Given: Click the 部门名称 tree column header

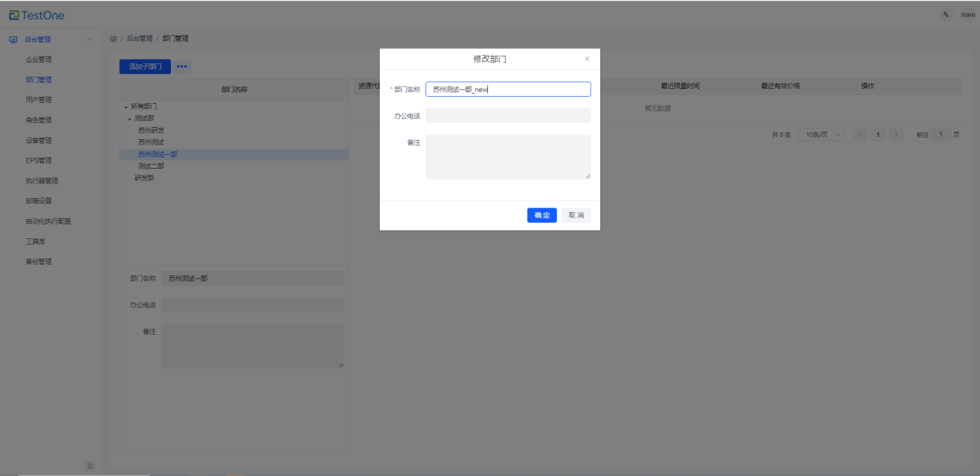Looking at the screenshot, I should tap(234, 89).
